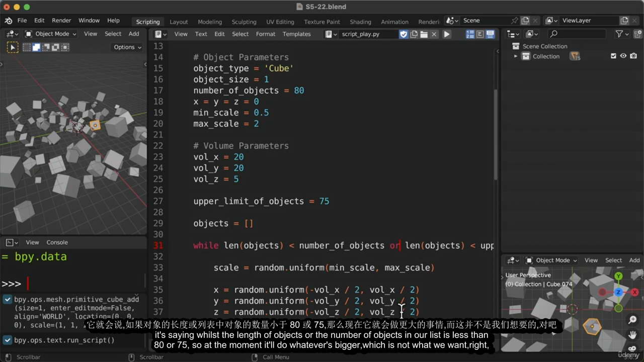The image size is (644, 362).
Task: Click the outliner search field
Action: tap(577, 34)
